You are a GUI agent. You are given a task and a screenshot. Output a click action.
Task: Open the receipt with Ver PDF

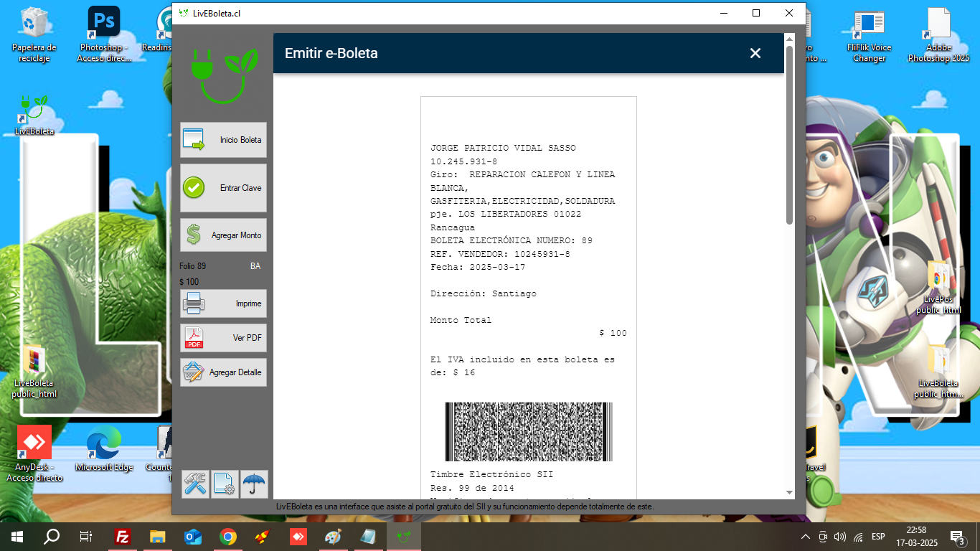(223, 338)
